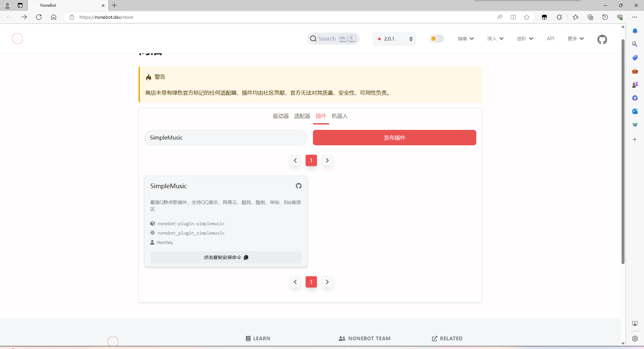Select the 插件 tab
The height and width of the screenshot is (349, 644).
(x=321, y=116)
